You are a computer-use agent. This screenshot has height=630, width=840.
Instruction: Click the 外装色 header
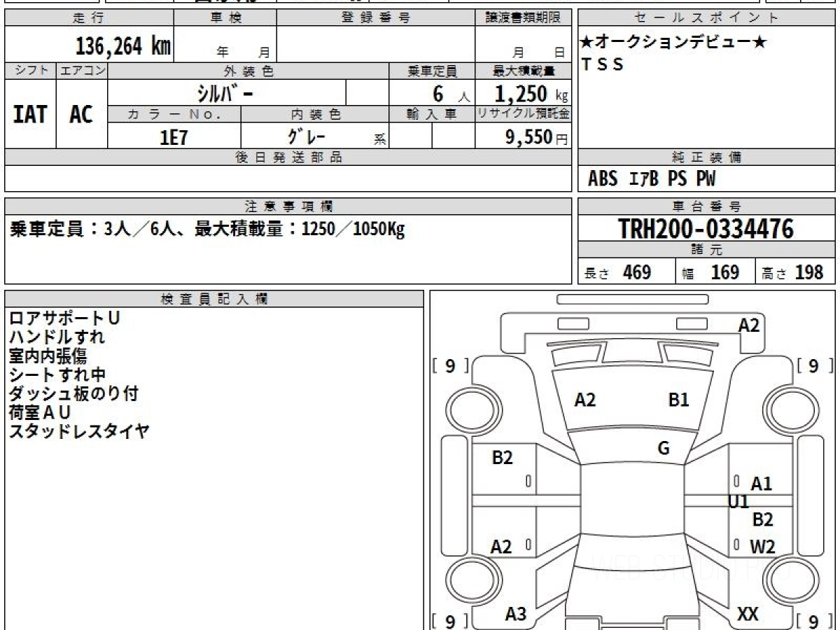point(248,71)
